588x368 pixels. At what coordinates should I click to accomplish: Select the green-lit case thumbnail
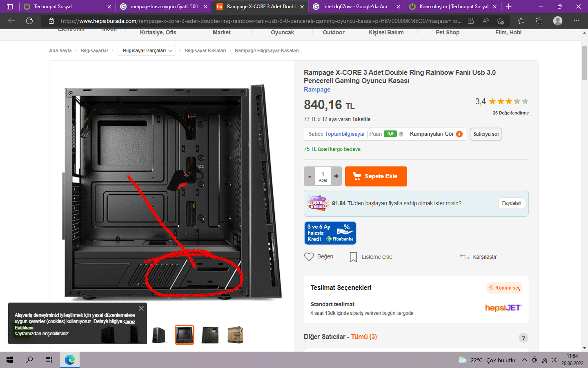point(210,335)
